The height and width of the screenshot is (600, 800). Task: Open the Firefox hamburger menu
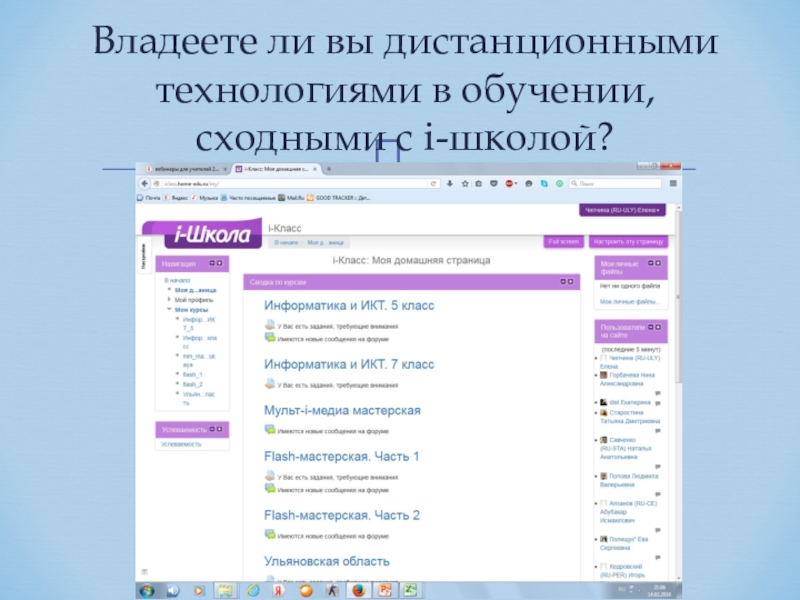click(x=673, y=184)
